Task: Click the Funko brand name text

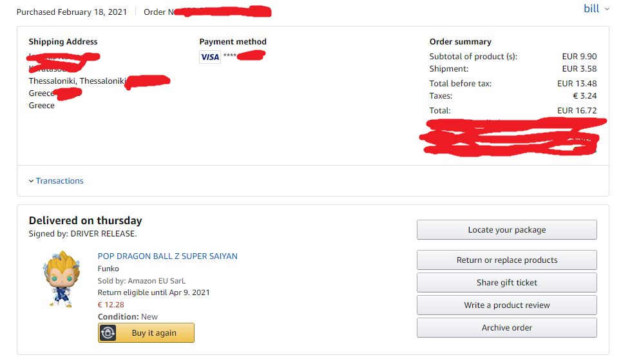Action: [x=108, y=269]
